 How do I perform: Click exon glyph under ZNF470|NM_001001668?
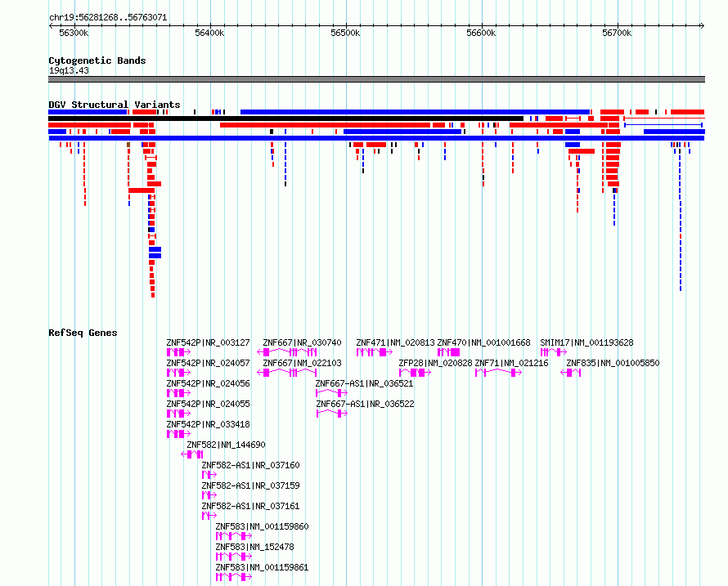[x=448, y=352]
